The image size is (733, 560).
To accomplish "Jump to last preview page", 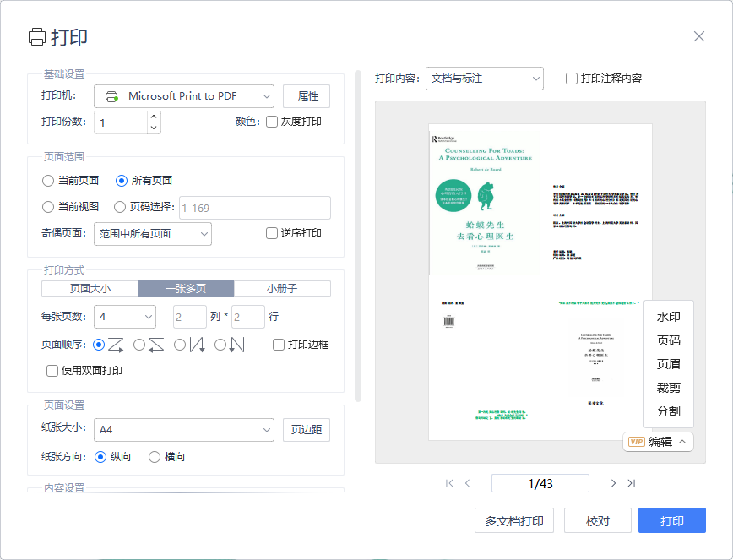I will [x=632, y=483].
